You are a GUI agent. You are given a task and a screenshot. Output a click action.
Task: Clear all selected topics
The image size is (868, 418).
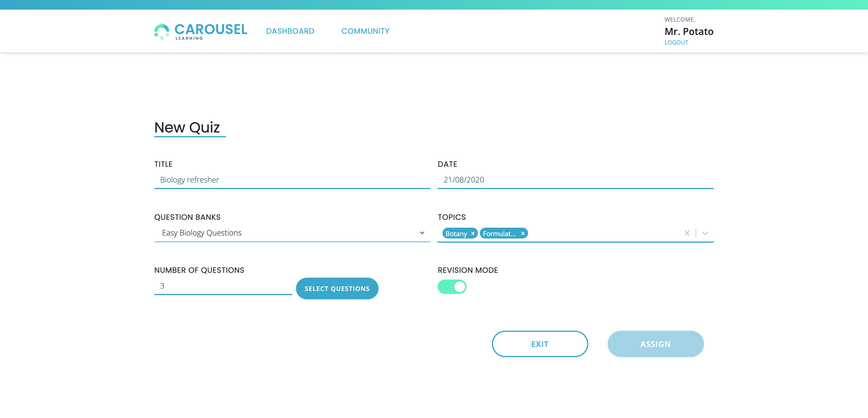[687, 233]
